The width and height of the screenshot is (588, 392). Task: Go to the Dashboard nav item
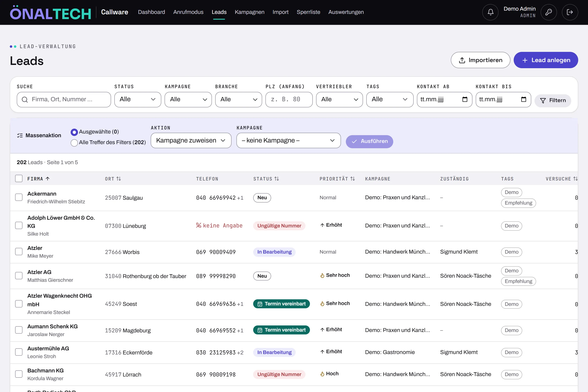(151, 12)
